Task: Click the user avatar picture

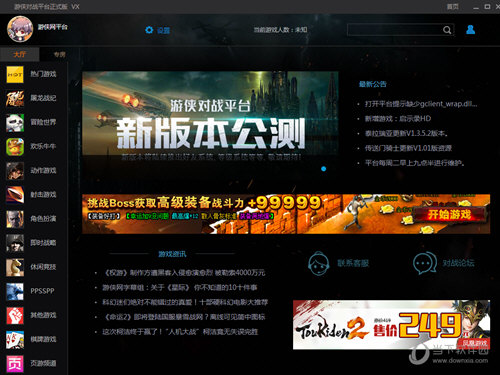Action: click(x=20, y=29)
